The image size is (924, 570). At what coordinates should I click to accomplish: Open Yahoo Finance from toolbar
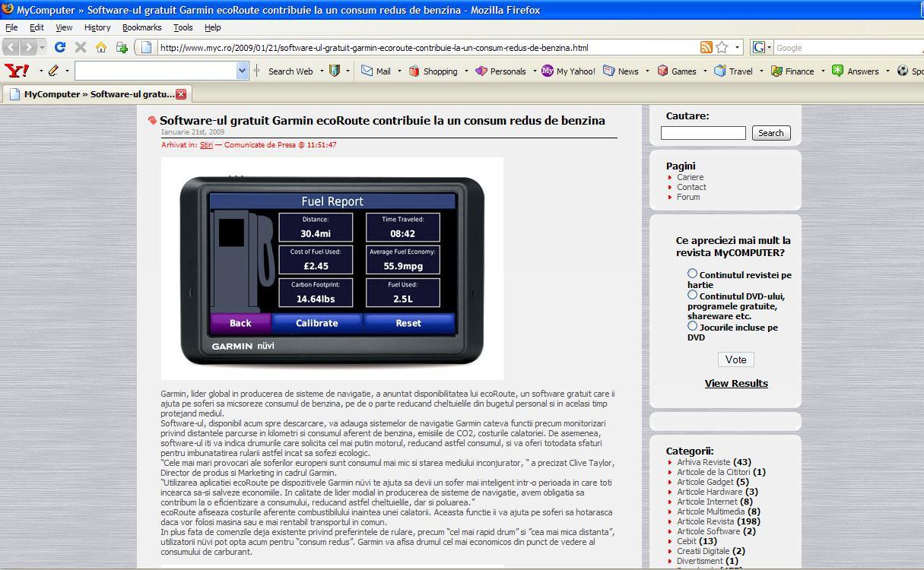tap(792, 71)
